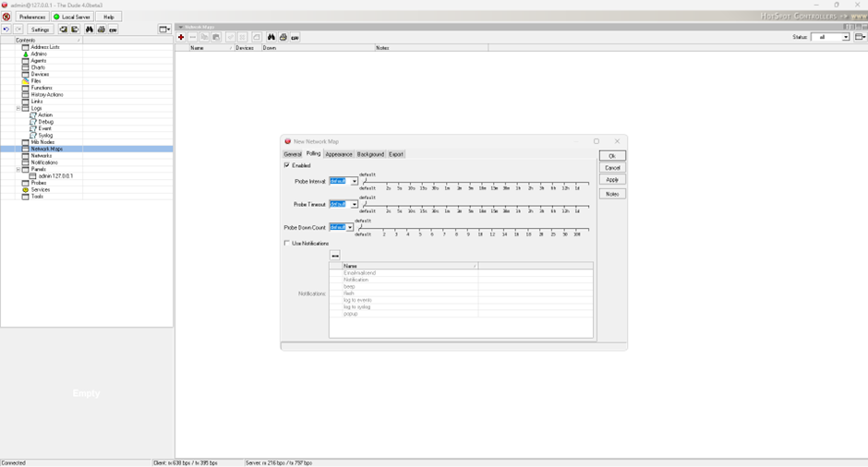Screen dimensions: 868x467
Task: Click the red disconnect icon beside Preferences
Action: pyautogui.click(x=6, y=17)
